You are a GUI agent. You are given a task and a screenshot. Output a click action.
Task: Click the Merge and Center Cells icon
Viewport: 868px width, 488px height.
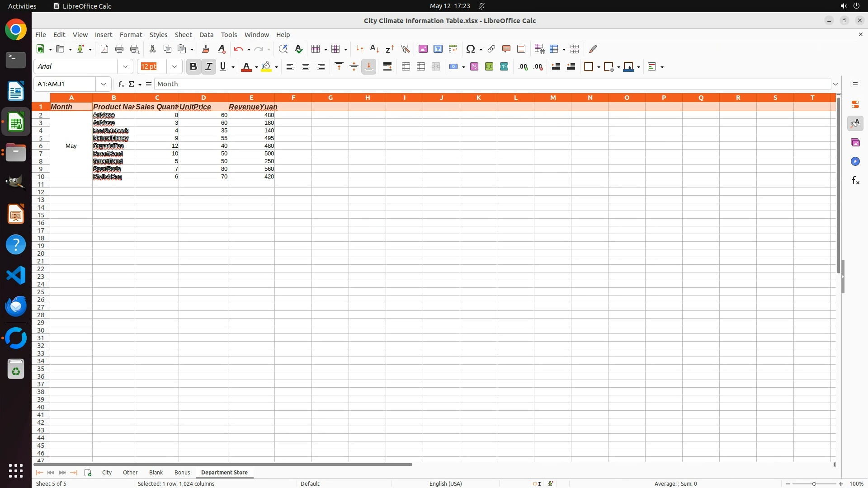(406, 67)
